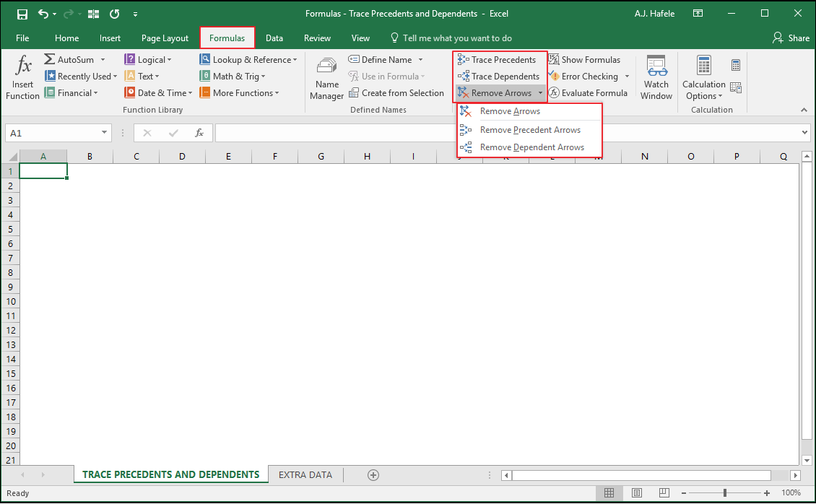The height and width of the screenshot is (504, 816).
Task: Click the Remove Arrows ribbon button
Action: click(x=495, y=92)
